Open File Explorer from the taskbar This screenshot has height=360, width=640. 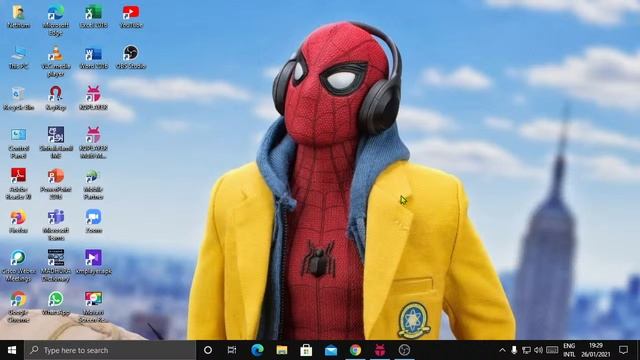pos(282,350)
